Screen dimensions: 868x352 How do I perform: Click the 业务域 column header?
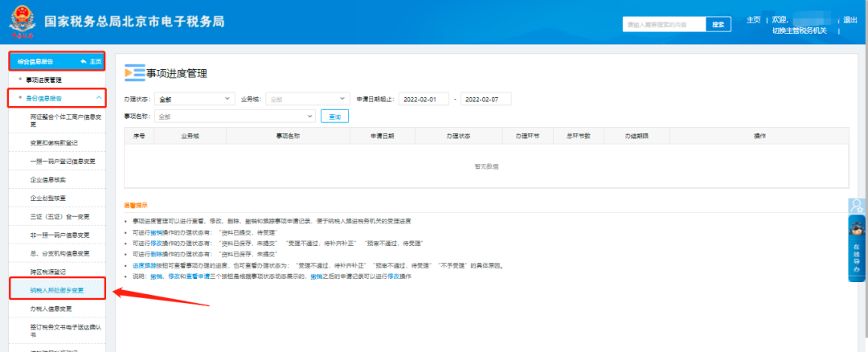[190, 136]
